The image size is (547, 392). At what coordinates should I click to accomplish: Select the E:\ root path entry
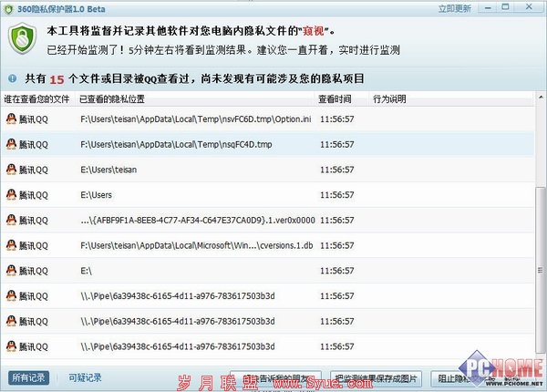(86, 271)
